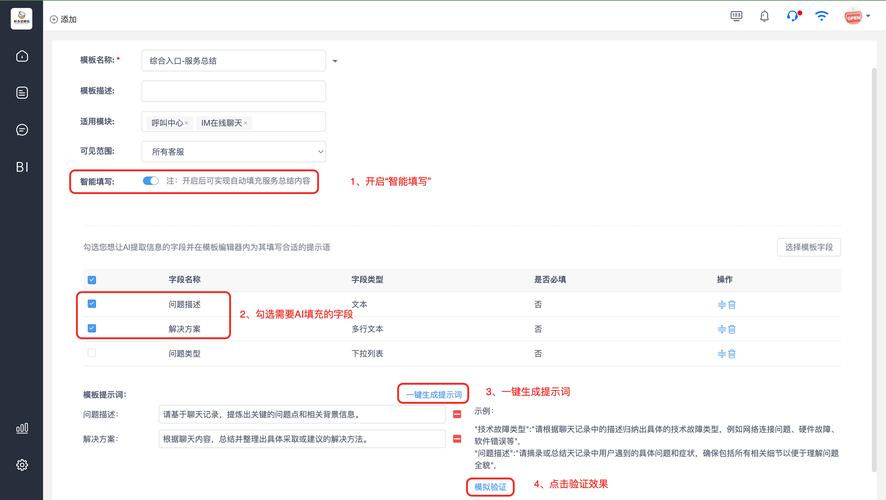The width and height of the screenshot is (886, 500).
Task: Click the 问题描述 prompt text field
Action: click(302, 414)
